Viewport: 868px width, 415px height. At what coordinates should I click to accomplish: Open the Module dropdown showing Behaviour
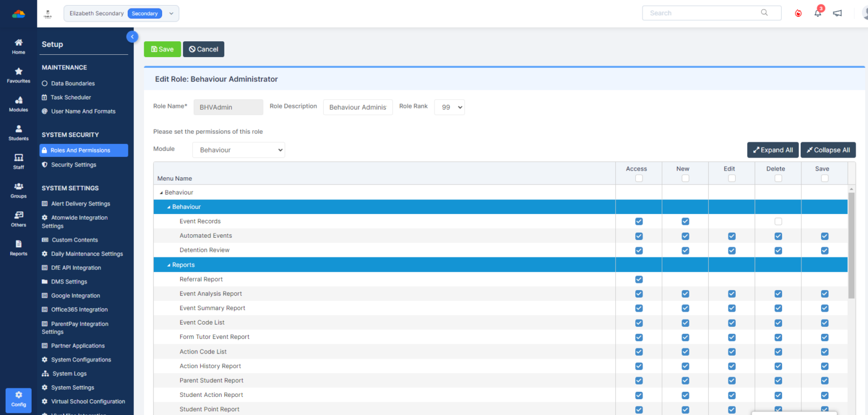[238, 150]
